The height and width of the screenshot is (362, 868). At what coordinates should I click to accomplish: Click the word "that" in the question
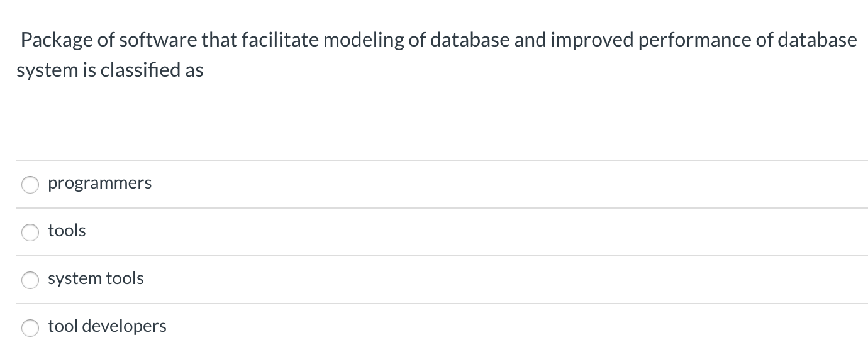pyautogui.click(x=216, y=40)
